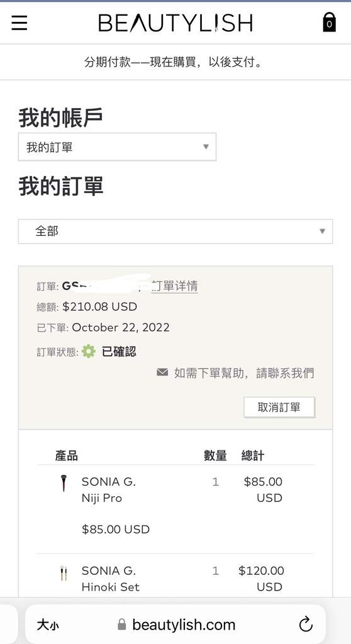
Task: Open the hamburger navigation menu
Action: click(19, 23)
